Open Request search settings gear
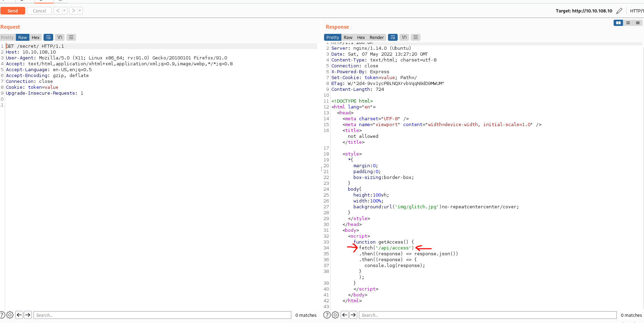 (10, 315)
